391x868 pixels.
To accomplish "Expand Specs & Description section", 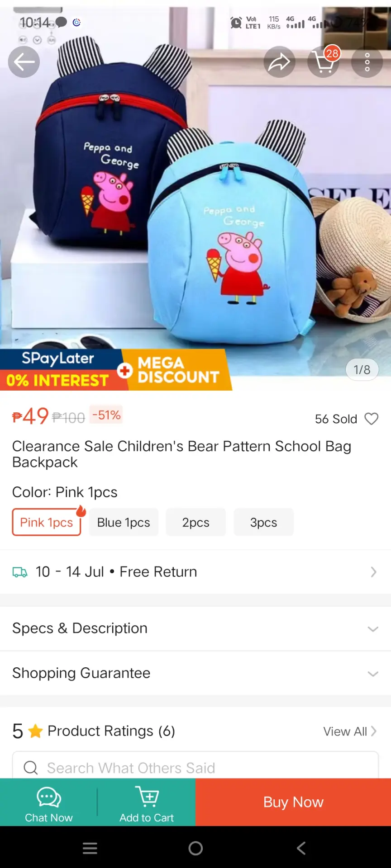I will [195, 628].
